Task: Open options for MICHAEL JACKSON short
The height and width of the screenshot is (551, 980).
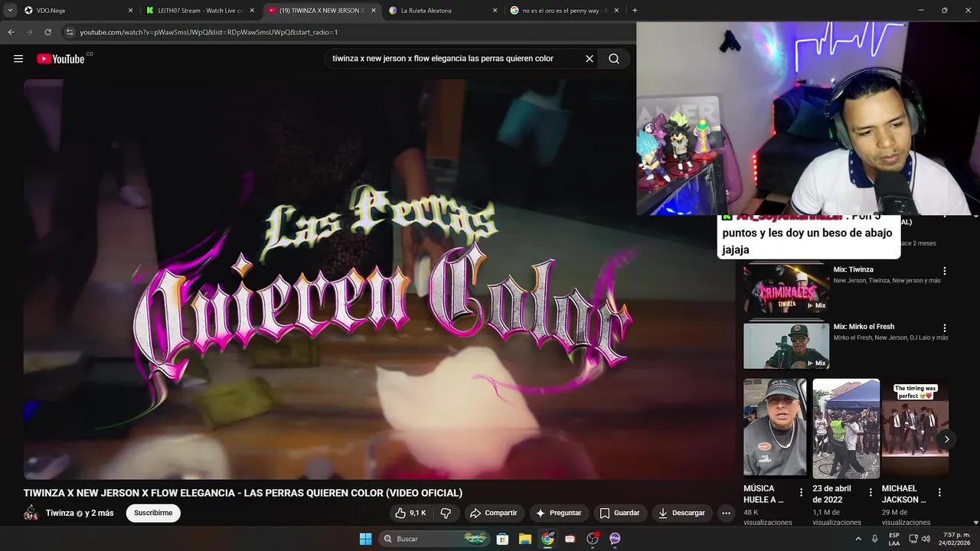Action: (x=939, y=493)
